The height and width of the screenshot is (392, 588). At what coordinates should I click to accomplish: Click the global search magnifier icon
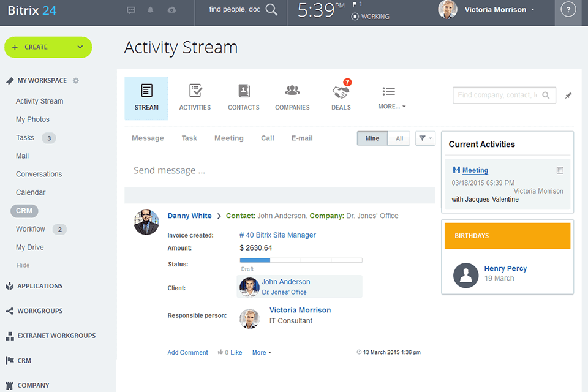click(271, 10)
